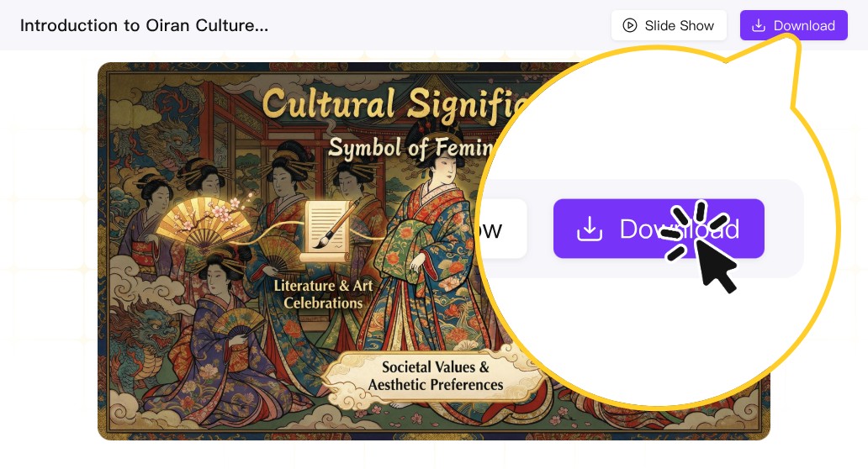868x469 pixels.
Task: Select the 'Symbol of Femin...' slide subtitle
Action: [402, 147]
